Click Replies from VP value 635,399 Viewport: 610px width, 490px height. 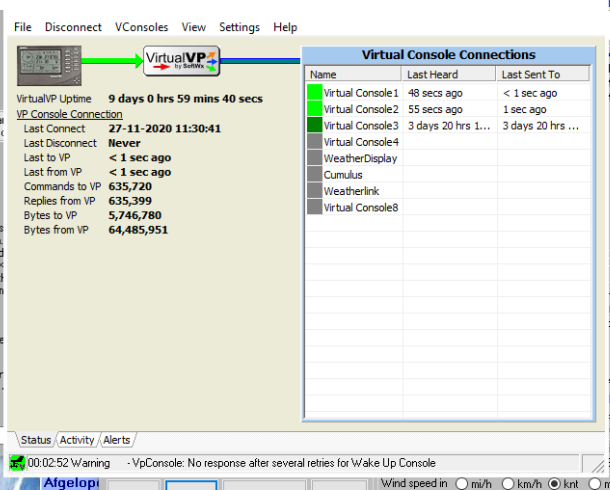130,201
